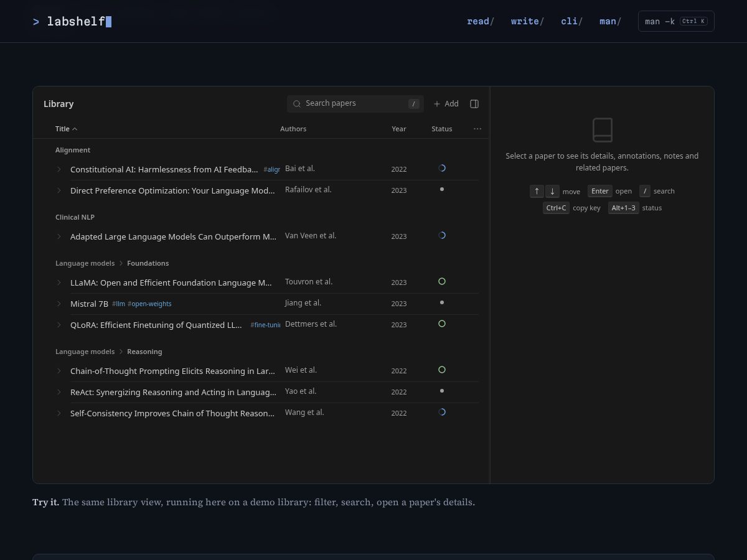The width and height of the screenshot is (747, 560).
Task: Click the Constitutional AI reading status icon
Action: [x=442, y=168]
